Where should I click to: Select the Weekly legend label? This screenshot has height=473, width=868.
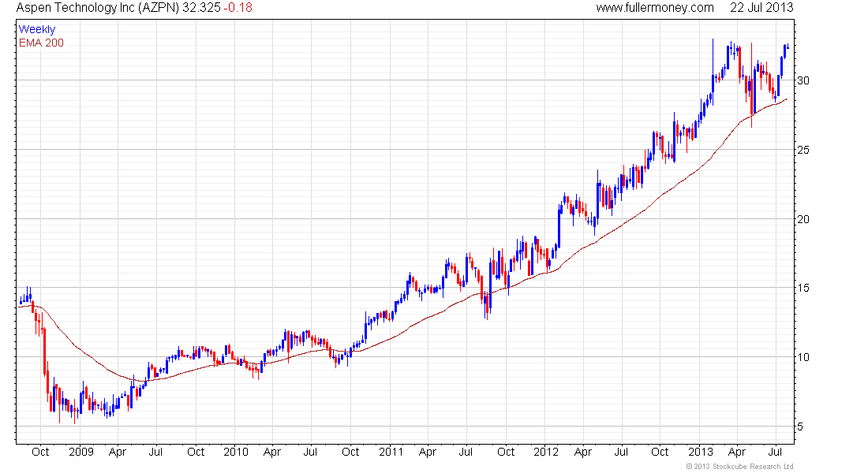pyautogui.click(x=37, y=30)
